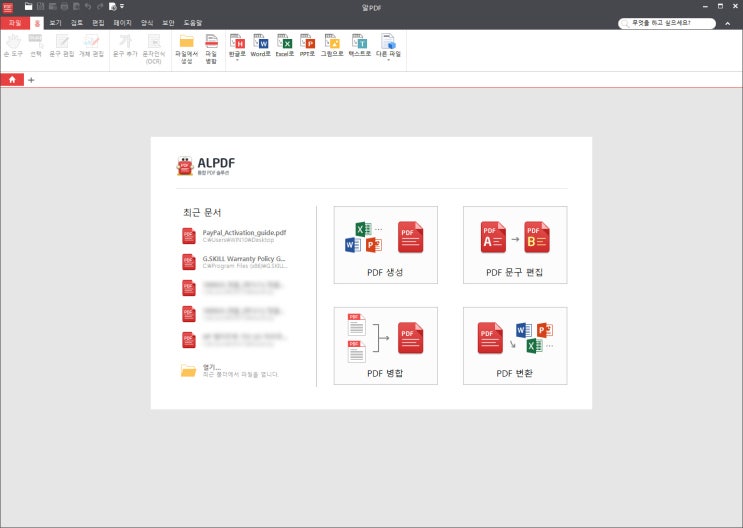Click the add text tool (문구 추가)
Screen dimensions: 743x528
click(x=125, y=46)
